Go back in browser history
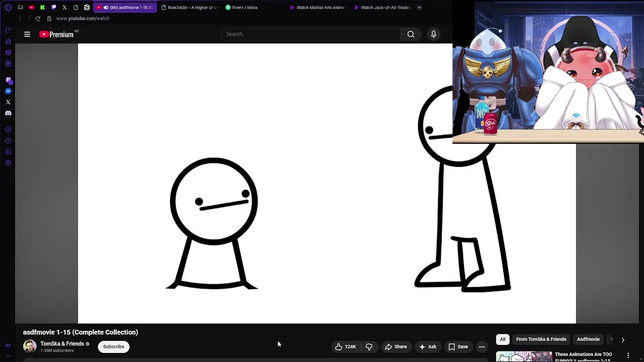The image size is (644, 362). (x=20, y=19)
